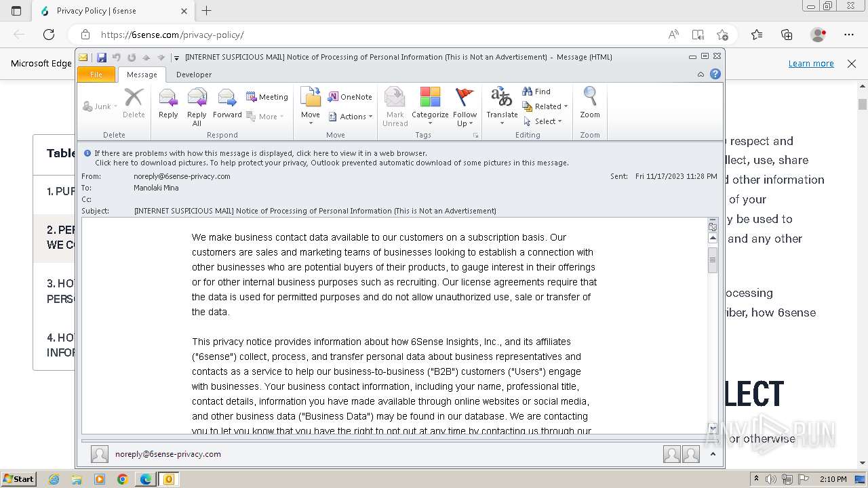Add page to favorites star icon
The image size is (868, 488).
point(722,35)
